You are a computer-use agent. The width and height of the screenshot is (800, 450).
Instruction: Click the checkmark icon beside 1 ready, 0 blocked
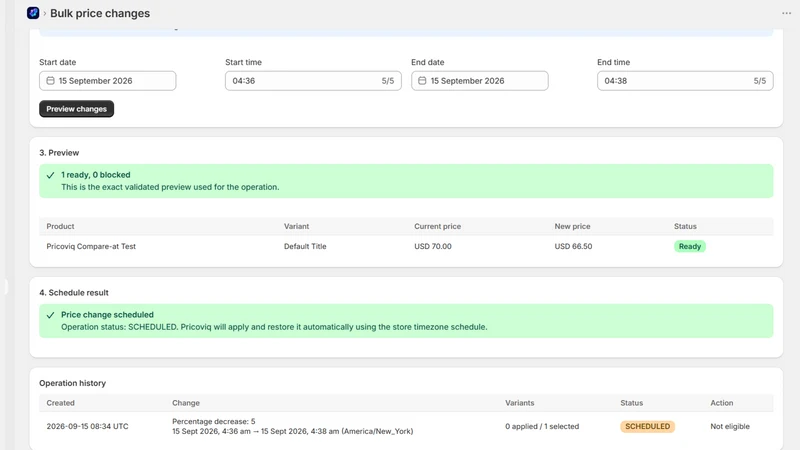pos(51,175)
